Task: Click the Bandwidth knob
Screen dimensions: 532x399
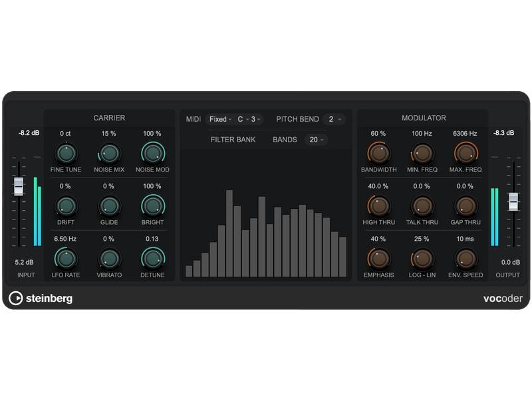Action: [x=378, y=154]
